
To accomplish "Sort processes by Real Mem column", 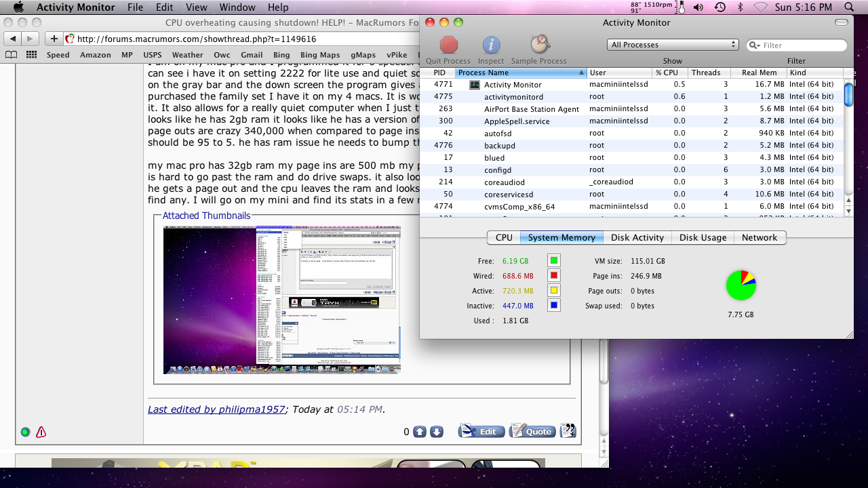I will (x=759, y=73).
